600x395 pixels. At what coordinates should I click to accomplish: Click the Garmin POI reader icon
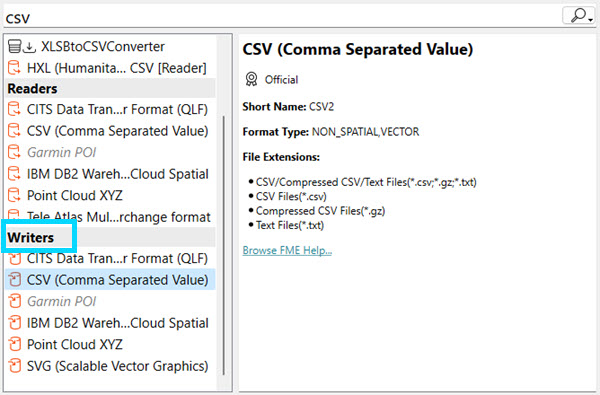[14, 152]
